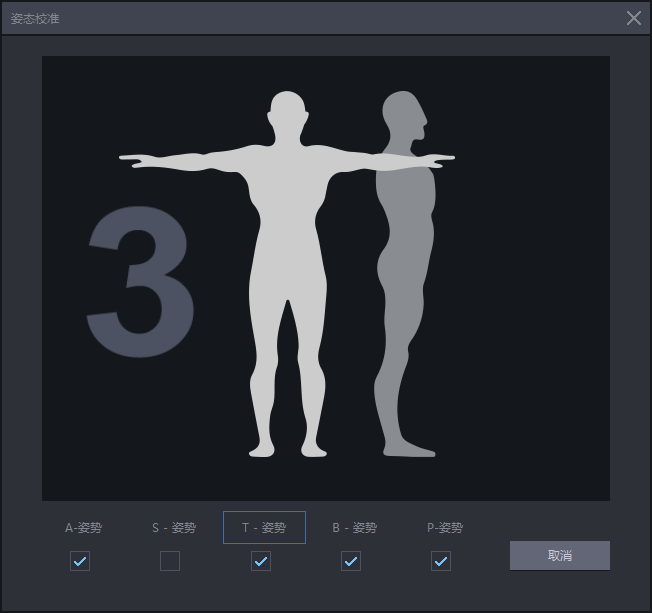Click the front-facing T-pose silhouette torso
This screenshot has height=613, width=652.
point(287,220)
